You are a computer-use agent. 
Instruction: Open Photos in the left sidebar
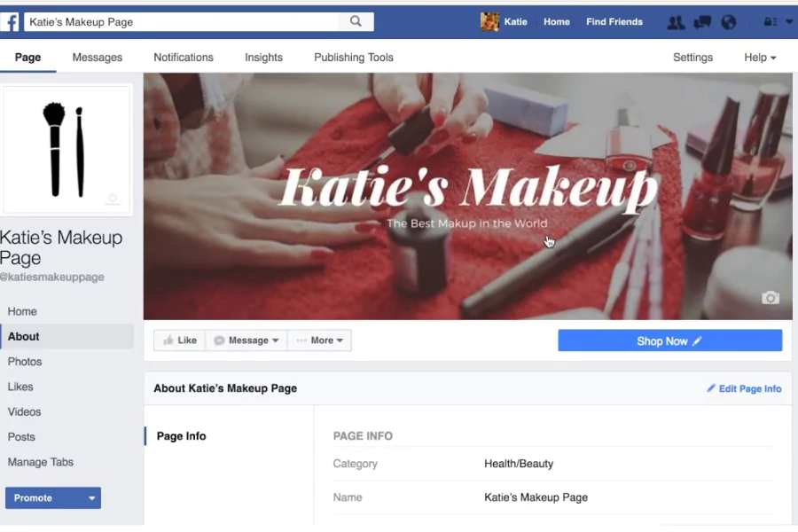coord(25,362)
